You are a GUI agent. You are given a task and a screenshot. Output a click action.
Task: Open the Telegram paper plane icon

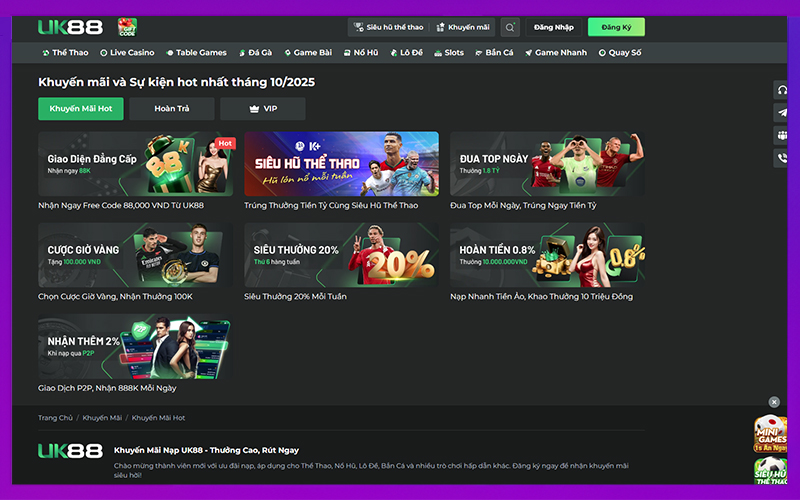(782, 113)
